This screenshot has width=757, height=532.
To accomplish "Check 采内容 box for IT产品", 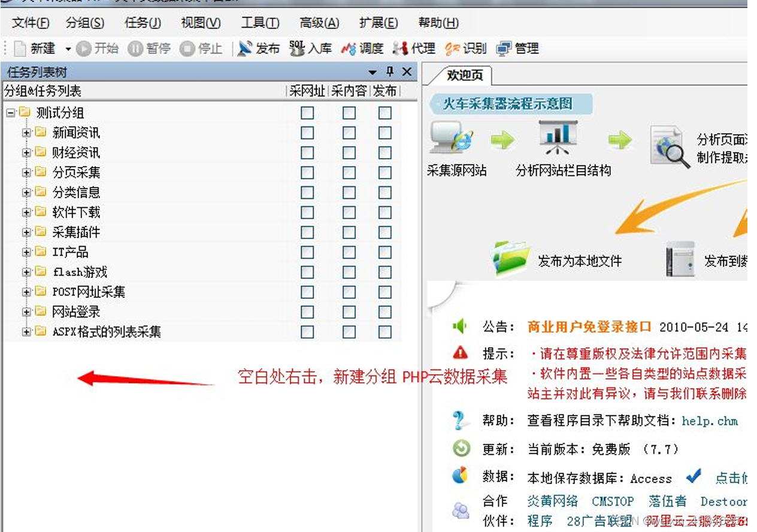I will (349, 252).
